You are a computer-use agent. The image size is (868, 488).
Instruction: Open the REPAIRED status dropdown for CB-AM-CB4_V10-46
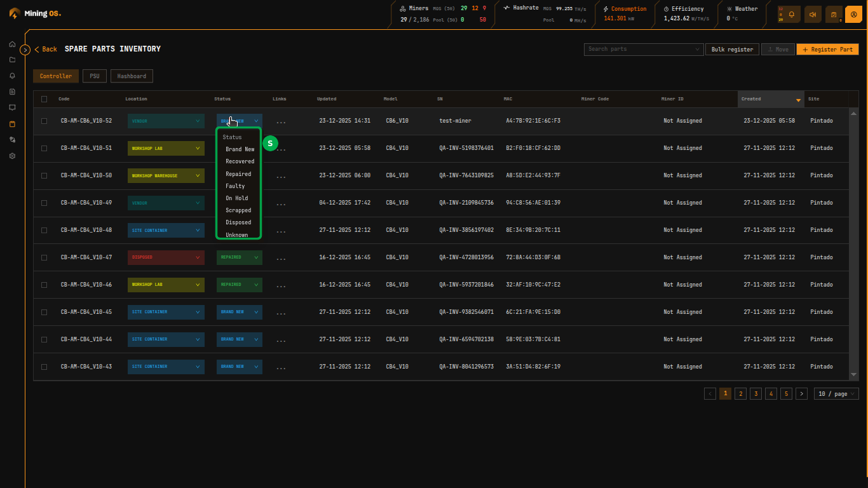point(240,285)
